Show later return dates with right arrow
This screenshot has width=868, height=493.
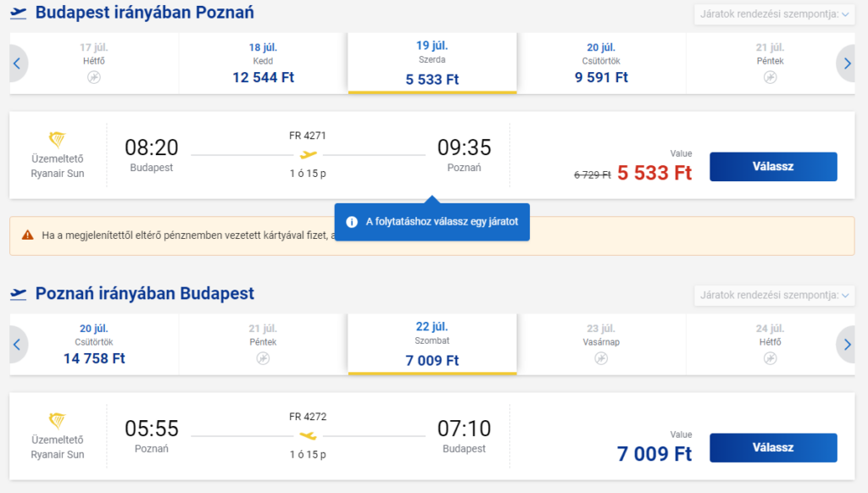(x=847, y=345)
